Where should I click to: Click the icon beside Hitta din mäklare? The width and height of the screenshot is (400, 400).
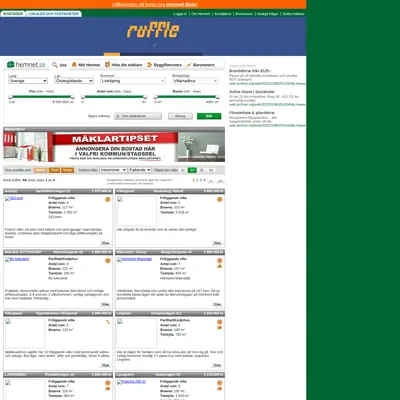(x=107, y=65)
